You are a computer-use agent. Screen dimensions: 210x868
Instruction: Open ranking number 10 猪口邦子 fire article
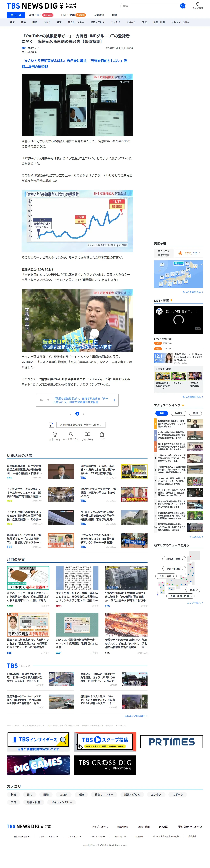(x=179, y=527)
